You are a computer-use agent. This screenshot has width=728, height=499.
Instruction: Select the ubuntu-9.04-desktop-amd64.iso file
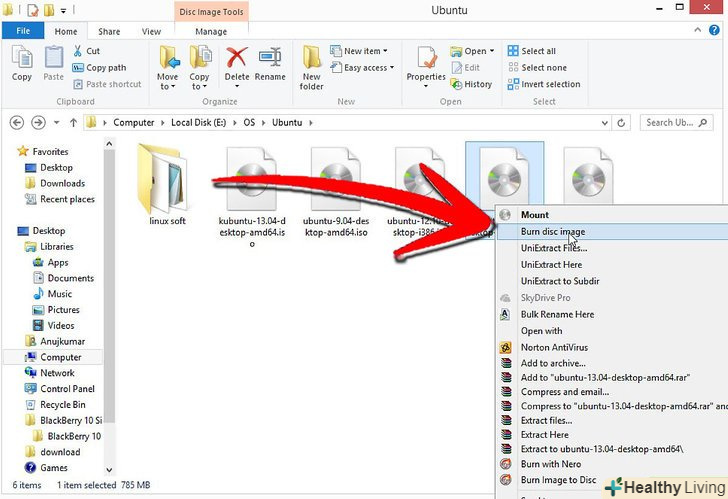336,193
